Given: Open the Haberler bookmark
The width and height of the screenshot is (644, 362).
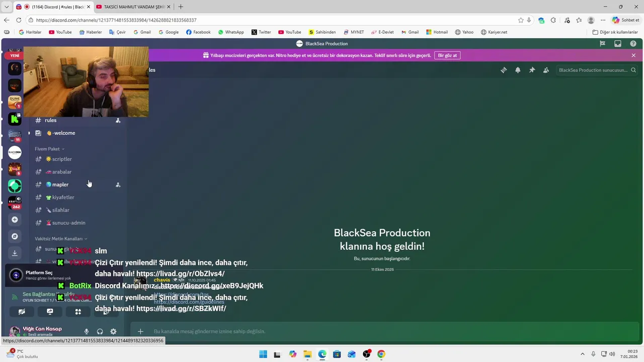Looking at the screenshot, I should [90, 32].
